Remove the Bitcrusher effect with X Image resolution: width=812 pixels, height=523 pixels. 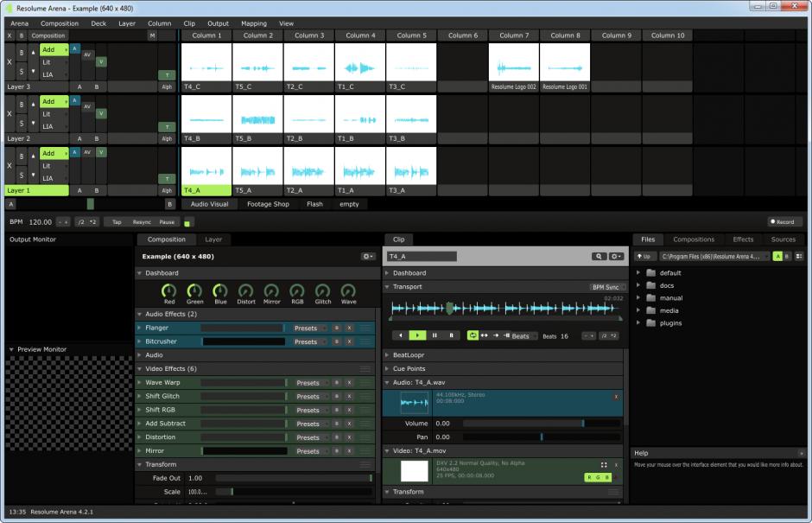click(x=350, y=341)
